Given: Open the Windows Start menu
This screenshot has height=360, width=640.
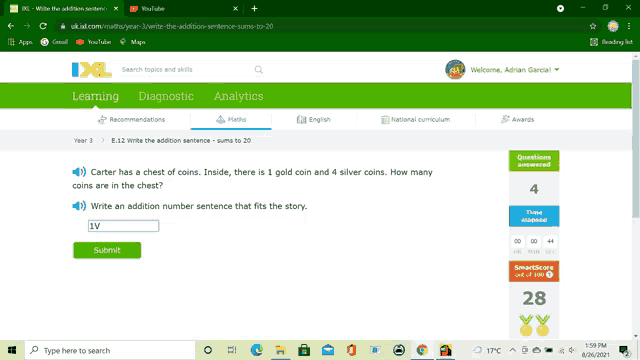Looking at the screenshot, I should 12,350.
